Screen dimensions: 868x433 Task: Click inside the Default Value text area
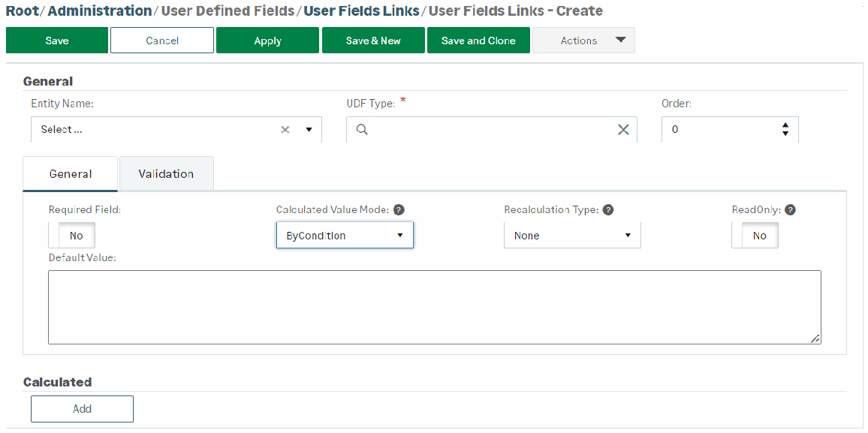(x=434, y=307)
